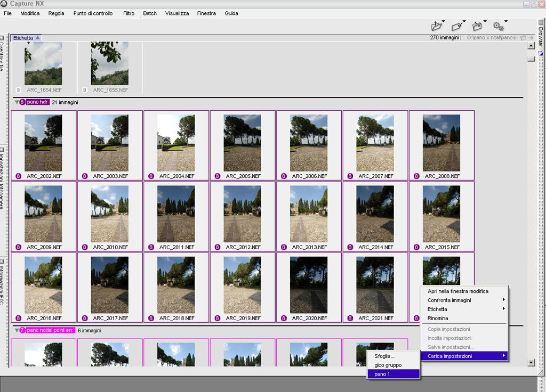Open dropdown arrow next to label tag icon
This screenshot has height=392, width=546.
pyautogui.click(x=464, y=21)
